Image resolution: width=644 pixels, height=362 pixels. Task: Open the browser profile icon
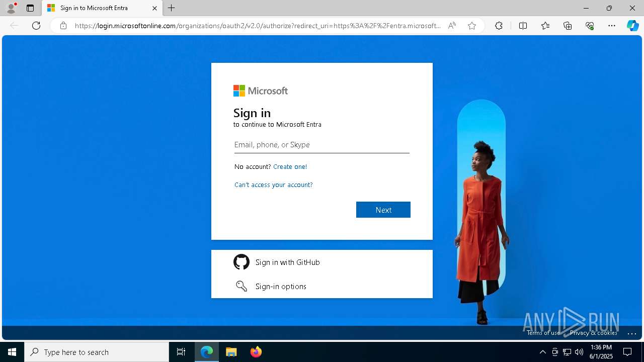(x=11, y=8)
